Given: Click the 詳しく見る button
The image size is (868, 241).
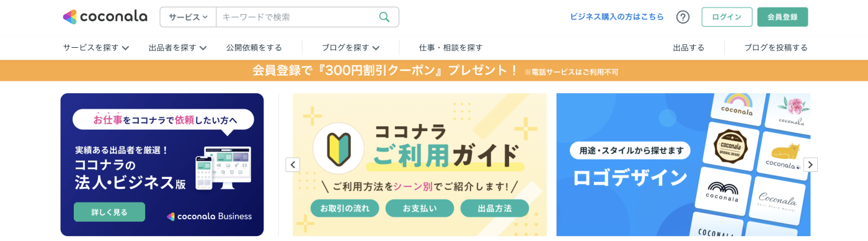Looking at the screenshot, I should click(109, 212).
